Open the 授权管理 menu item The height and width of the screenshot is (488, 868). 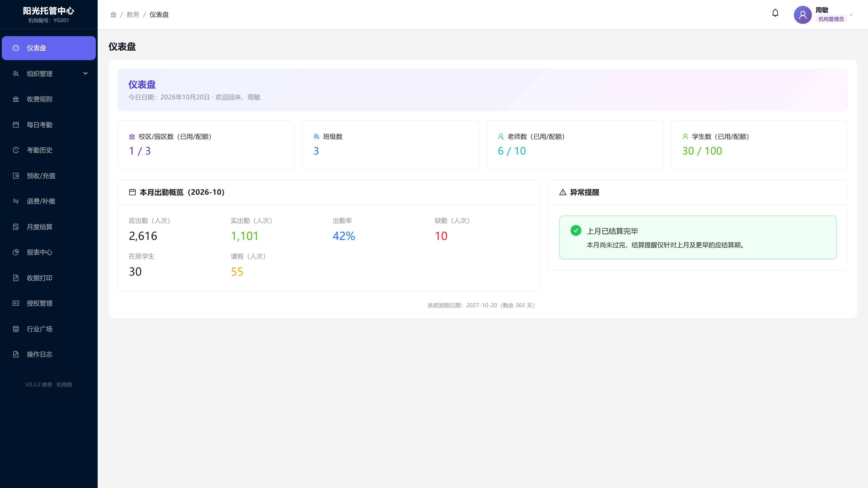pos(49,303)
